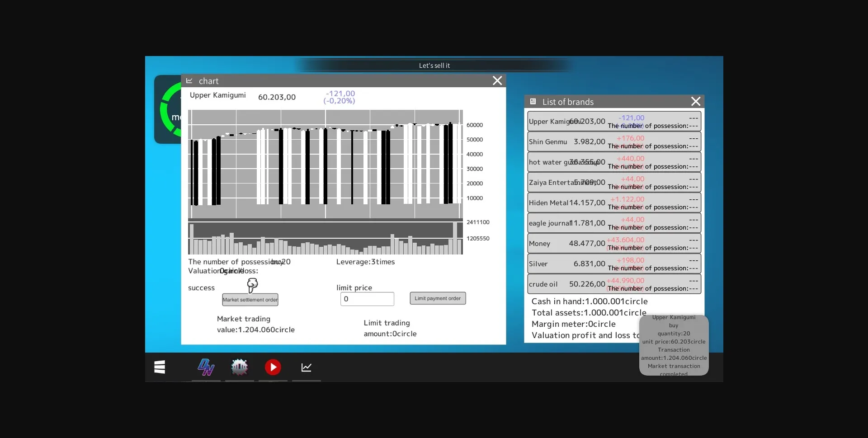Select the Silver brand row
868x438 pixels.
coord(614,264)
